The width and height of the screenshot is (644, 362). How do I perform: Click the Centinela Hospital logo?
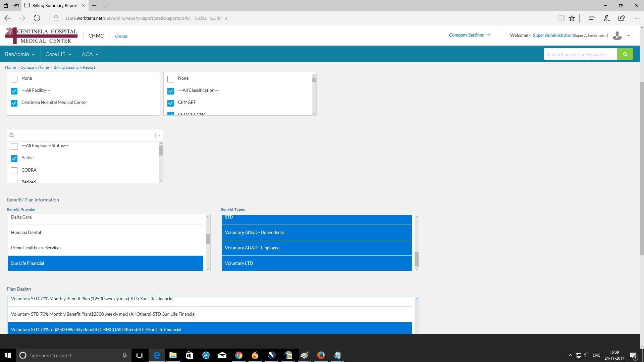(41, 36)
